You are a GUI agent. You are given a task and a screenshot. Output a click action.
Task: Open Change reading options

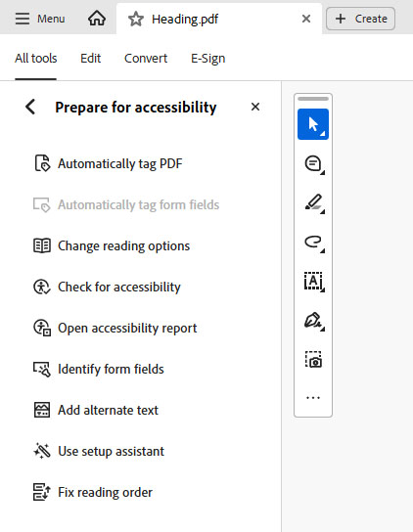[123, 246]
